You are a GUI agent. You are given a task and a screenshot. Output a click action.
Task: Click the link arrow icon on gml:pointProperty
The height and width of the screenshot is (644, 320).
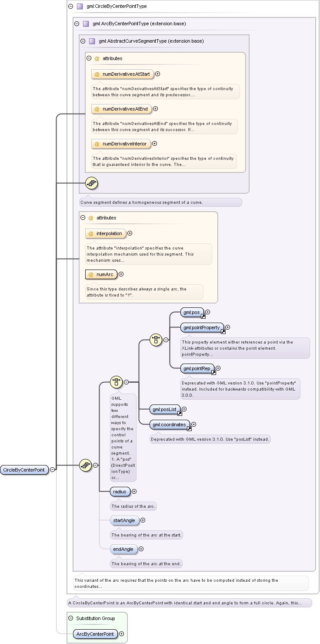point(223,331)
